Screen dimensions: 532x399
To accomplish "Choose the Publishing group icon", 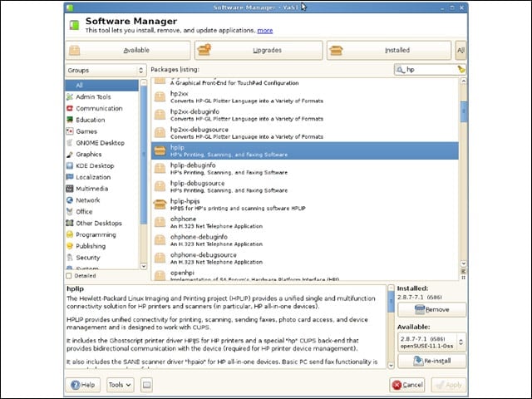I will (70, 246).
